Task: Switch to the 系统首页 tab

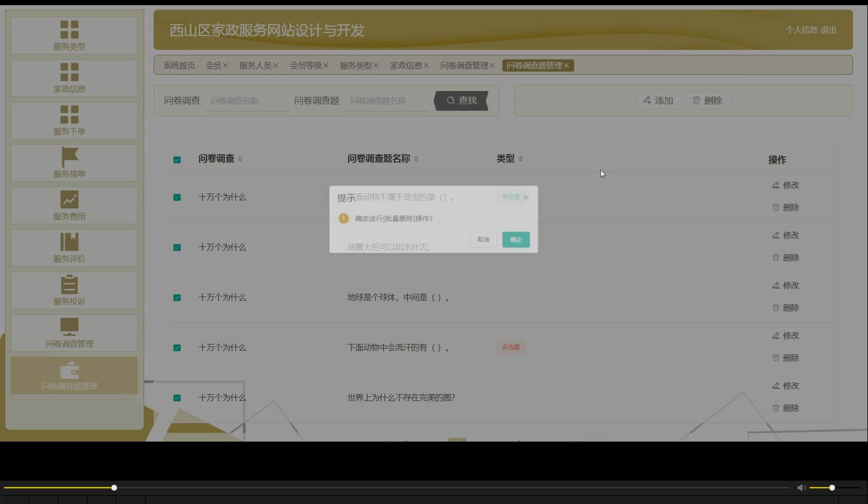Action: (179, 65)
